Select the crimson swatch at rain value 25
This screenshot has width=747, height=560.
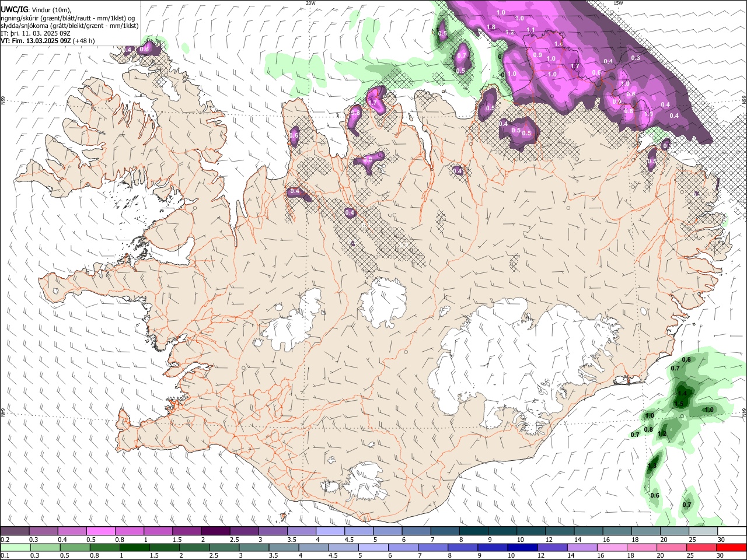[701, 547]
